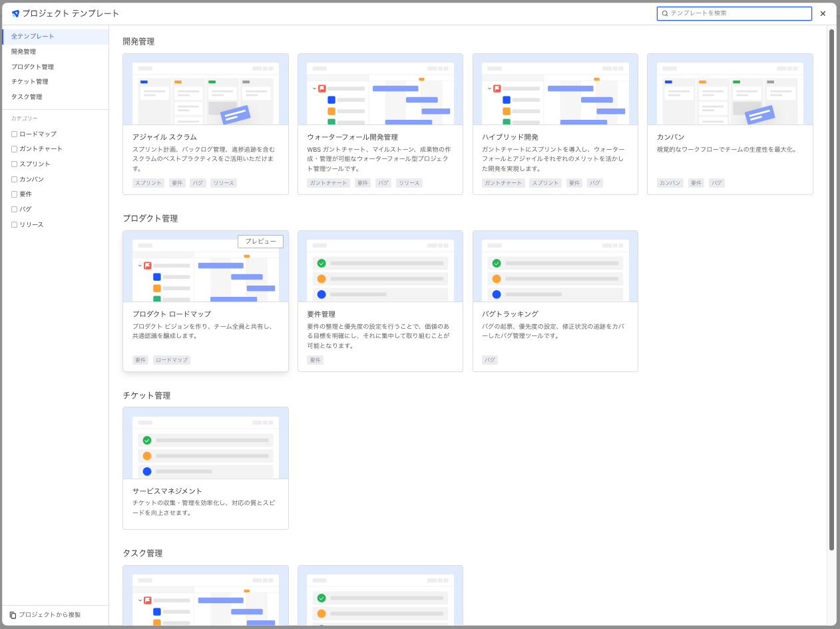The image size is (840, 629).
Task: Click ガントチャート tag on ウォーターフォール card
Action: [328, 183]
